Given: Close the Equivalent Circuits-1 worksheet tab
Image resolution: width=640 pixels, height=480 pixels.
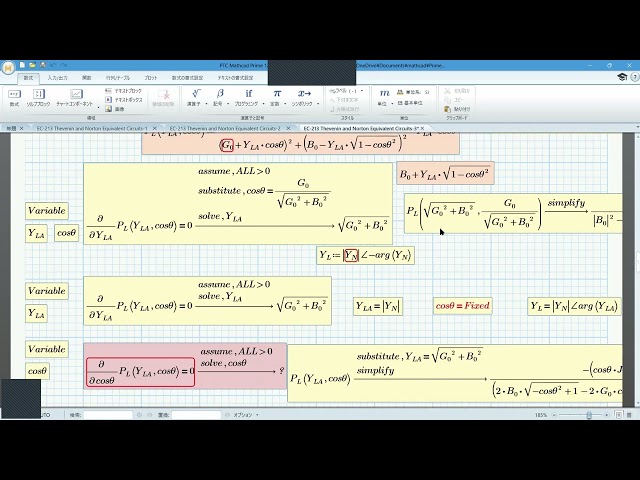Looking at the screenshot, I should pos(154,128).
